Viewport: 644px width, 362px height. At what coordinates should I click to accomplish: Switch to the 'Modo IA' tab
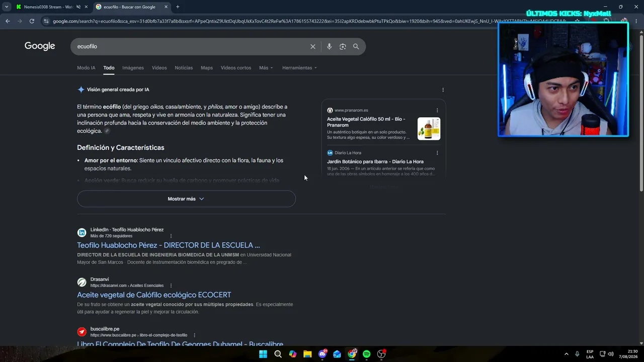(86, 68)
